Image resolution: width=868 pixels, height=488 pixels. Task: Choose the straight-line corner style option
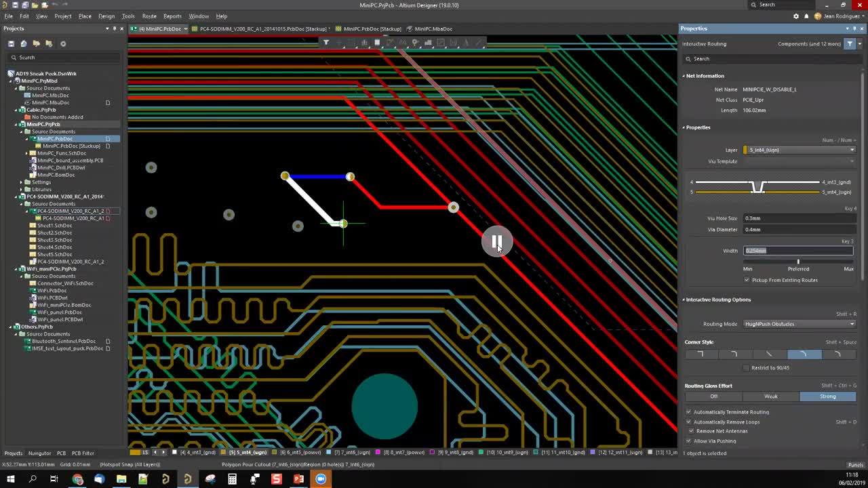[x=770, y=354]
